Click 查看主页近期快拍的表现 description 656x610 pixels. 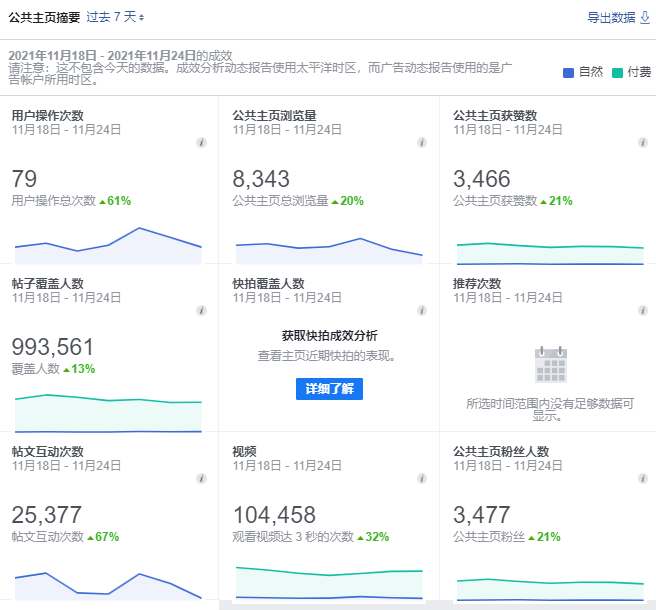326,356
